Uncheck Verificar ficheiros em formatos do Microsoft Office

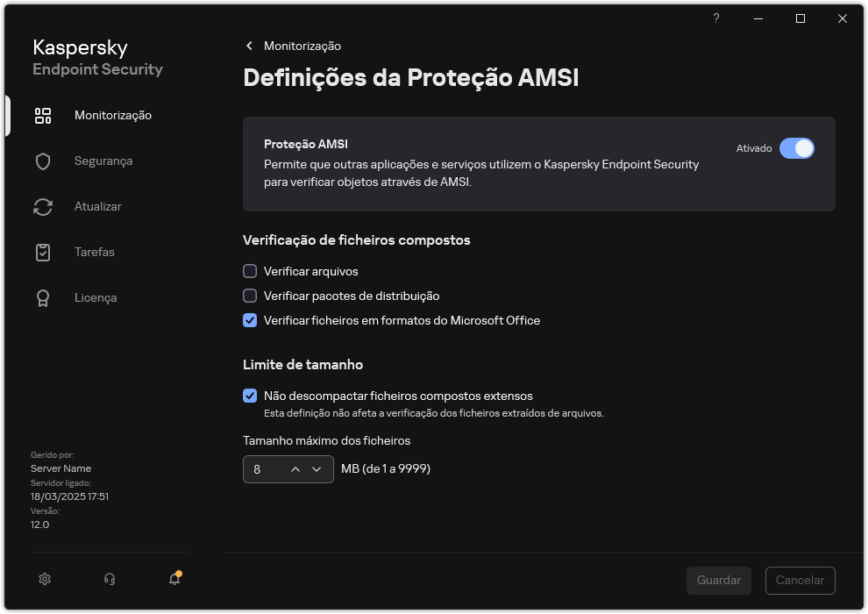pos(250,320)
